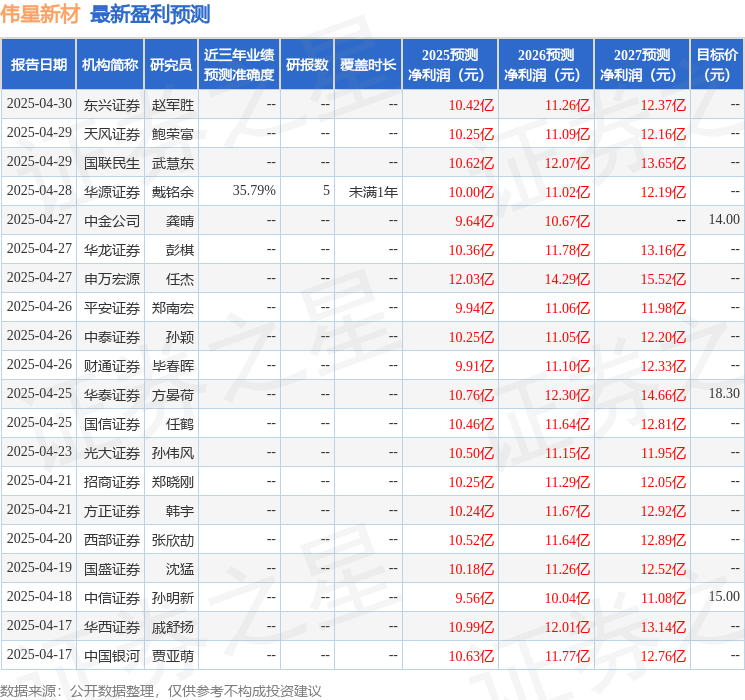Viewport: 745px width, 700px height.
Task: Select the 2025-04-30 date cell
Action: click(39, 104)
